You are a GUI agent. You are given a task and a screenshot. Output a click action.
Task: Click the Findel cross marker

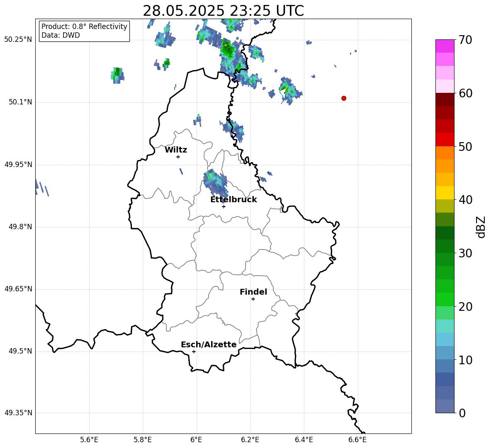(253, 299)
